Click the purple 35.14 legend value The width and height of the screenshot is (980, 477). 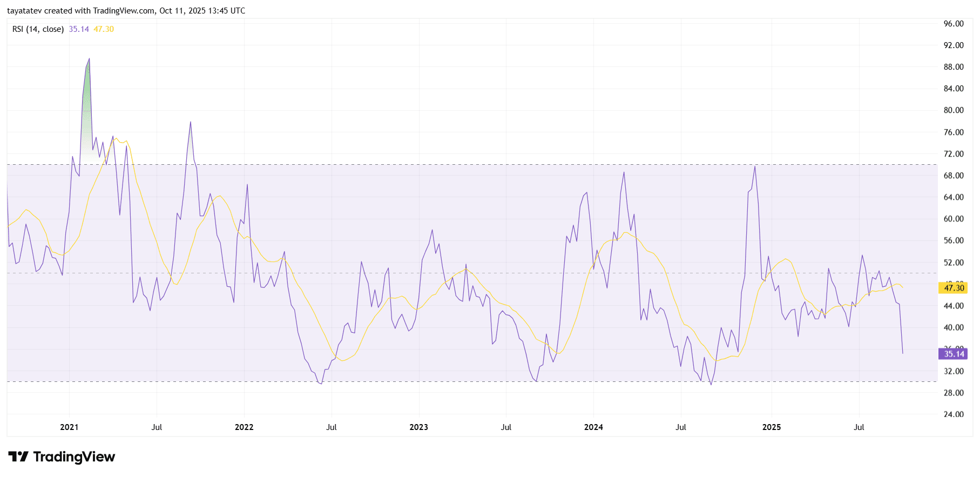(79, 29)
